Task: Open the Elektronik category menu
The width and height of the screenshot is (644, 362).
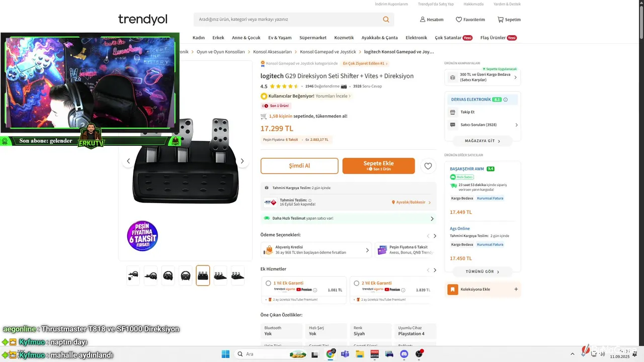Action: pyautogui.click(x=416, y=38)
